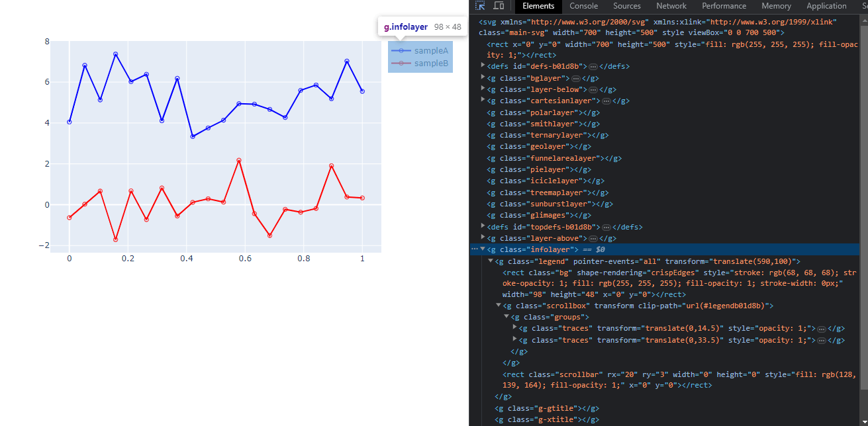Expand the layer-above group node arrow
This screenshot has height=426, width=868.
483,238
